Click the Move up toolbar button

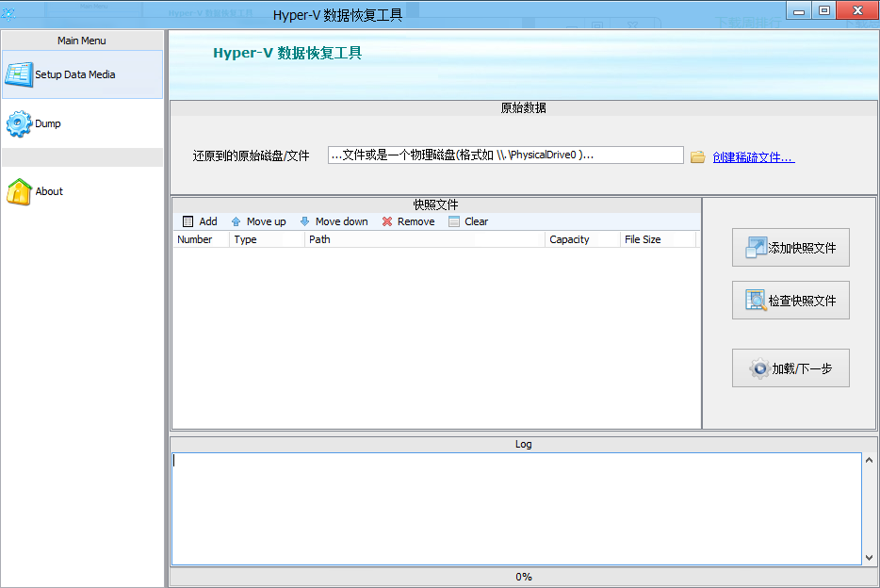[x=259, y=221]
